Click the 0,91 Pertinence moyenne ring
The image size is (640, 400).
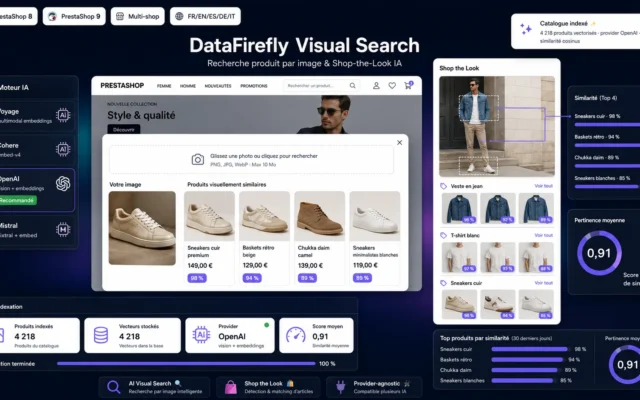(599, 253)
